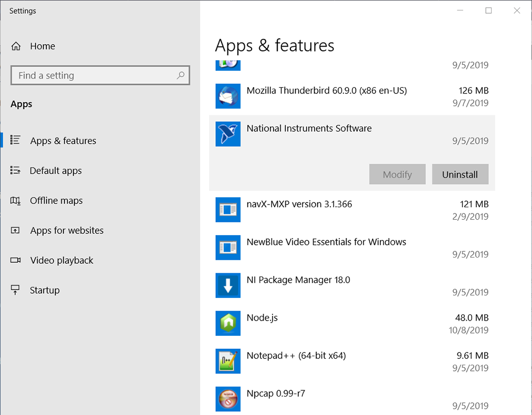Select Default apps in the sidebar
532x415 pixels.
pos(56,171)
